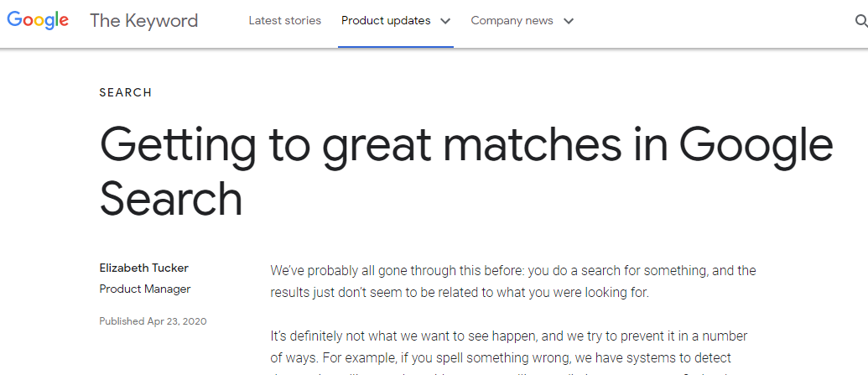Viewport: 868px width, 375px height.
Task: Click the Product Manager job title
Action: [145, 289]
